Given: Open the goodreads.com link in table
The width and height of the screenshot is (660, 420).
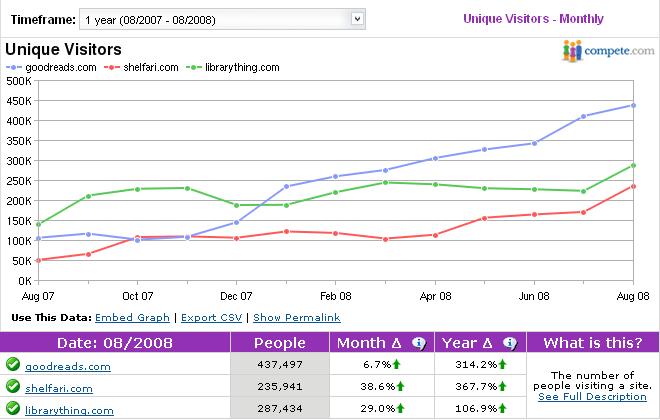Looking at the screenshot, I should click(x=68, y=367).
